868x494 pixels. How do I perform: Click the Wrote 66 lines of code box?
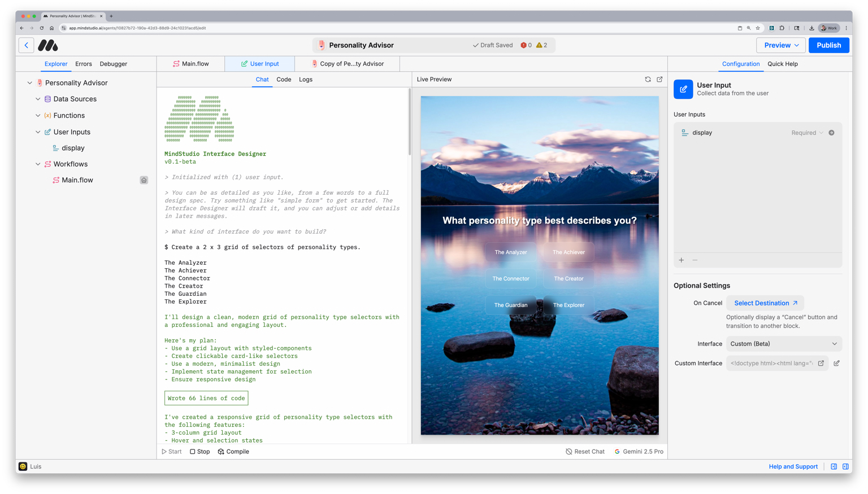pos(206,398)
